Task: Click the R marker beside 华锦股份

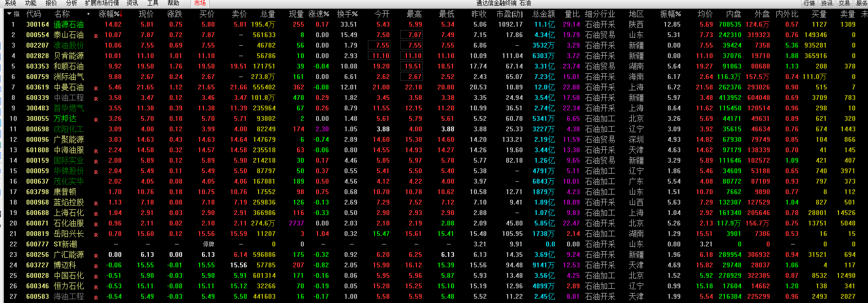Action: click(96, 172)
